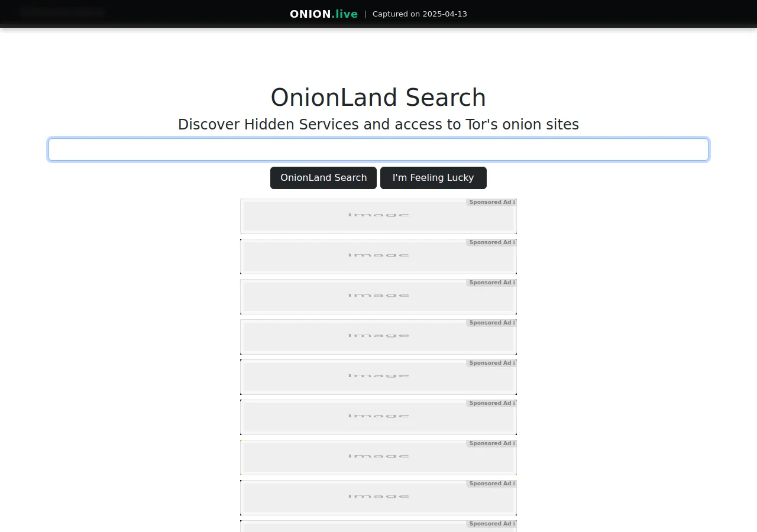
Task: Click inside the main search input field
Action: (378, 149)
